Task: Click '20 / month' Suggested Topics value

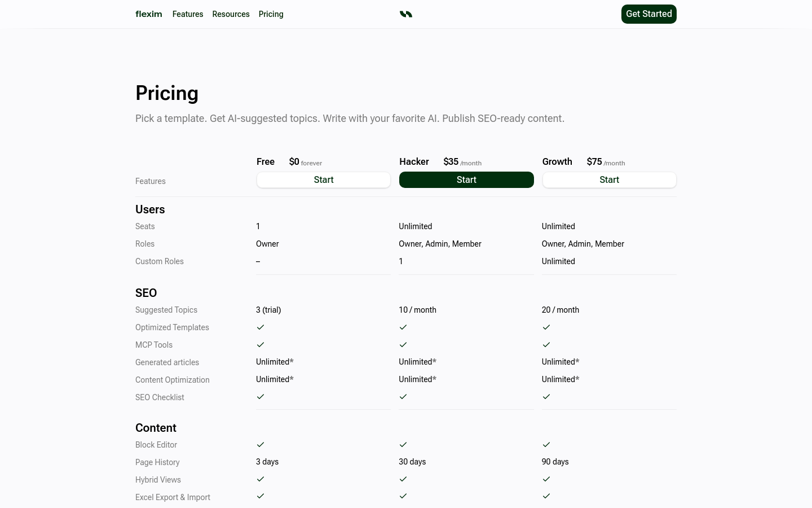Action: (x=561, y=310)
